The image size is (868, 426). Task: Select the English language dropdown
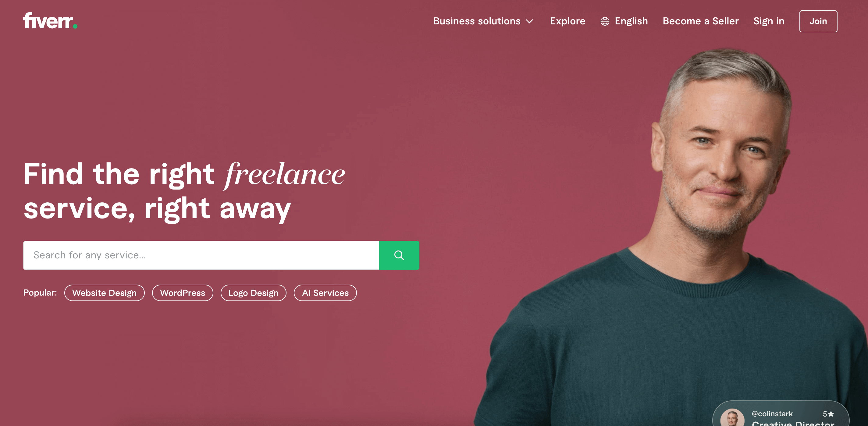(624, 21)
